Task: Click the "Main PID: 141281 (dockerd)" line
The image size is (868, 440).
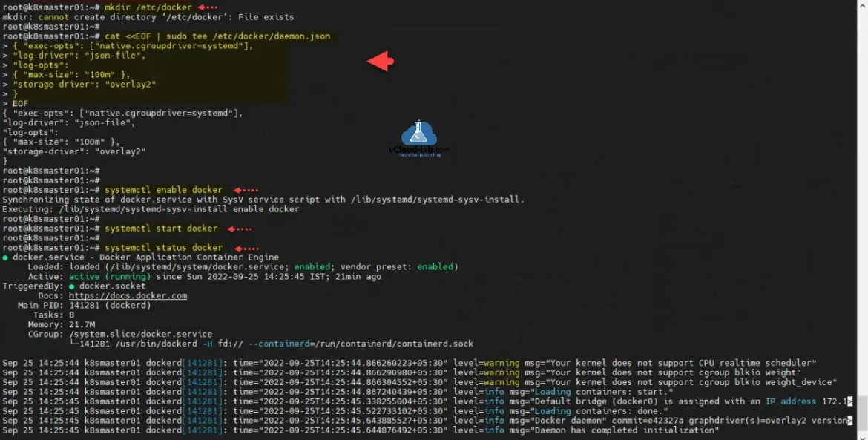Action: (84, 306)
